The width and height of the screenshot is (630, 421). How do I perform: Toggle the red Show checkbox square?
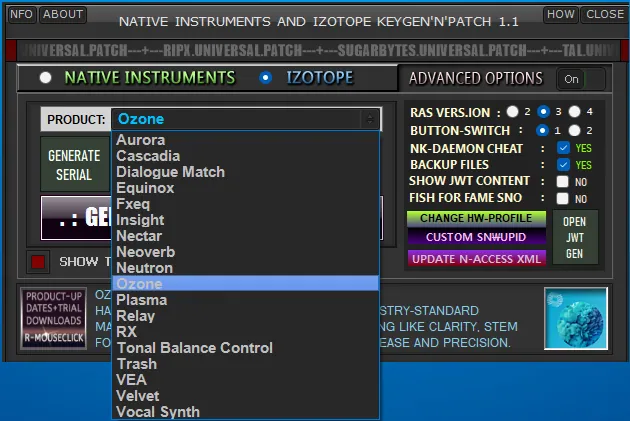pyautogui.click(x=38, y=262)
